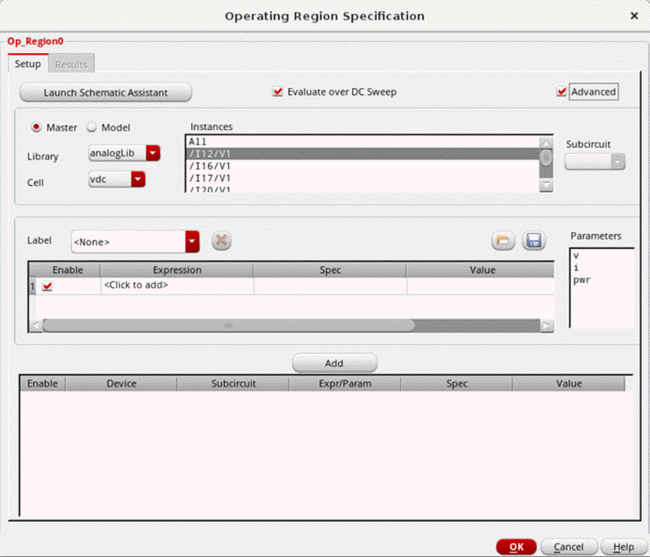Select the Setup tab

click(x=27, y=64)
